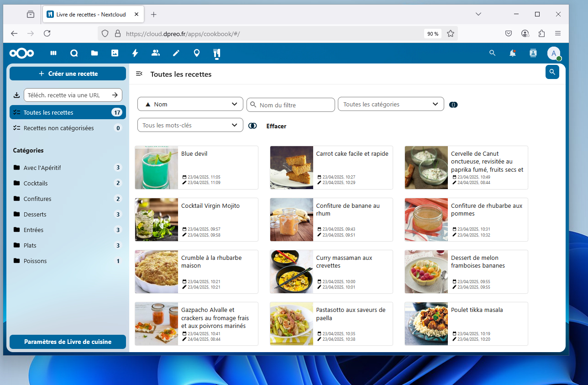Screen dimensions: 588x385
Task: Open the notifications bell
Action: point(513,53)
